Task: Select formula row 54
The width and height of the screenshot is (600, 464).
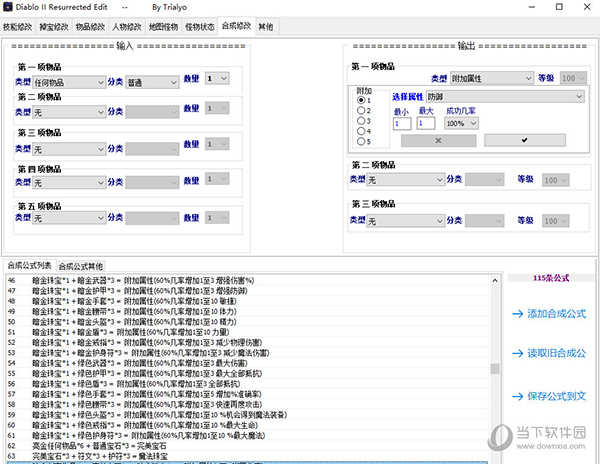Action: point(247,363)
